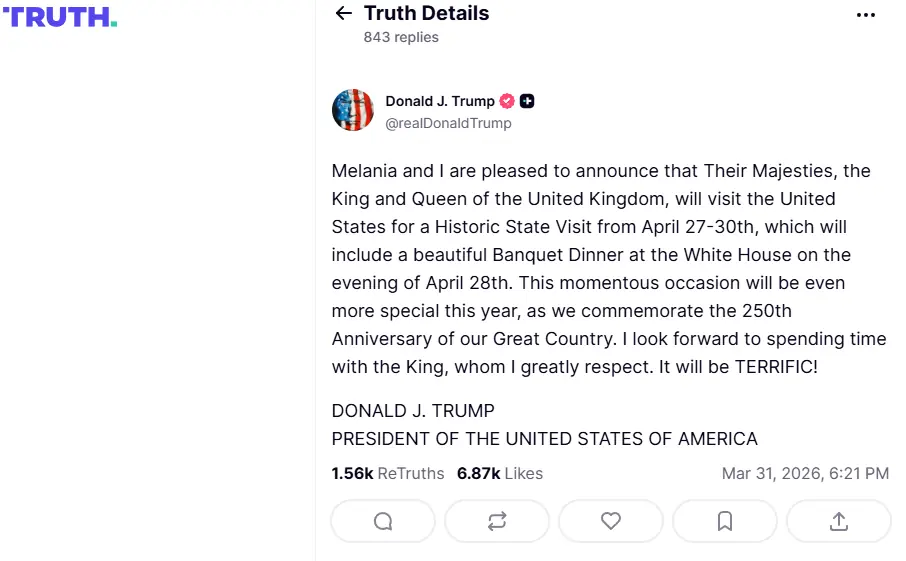Click the Donald J. Trump display name
The height and width of the screenshot is (561, 906).
(440, 101)
